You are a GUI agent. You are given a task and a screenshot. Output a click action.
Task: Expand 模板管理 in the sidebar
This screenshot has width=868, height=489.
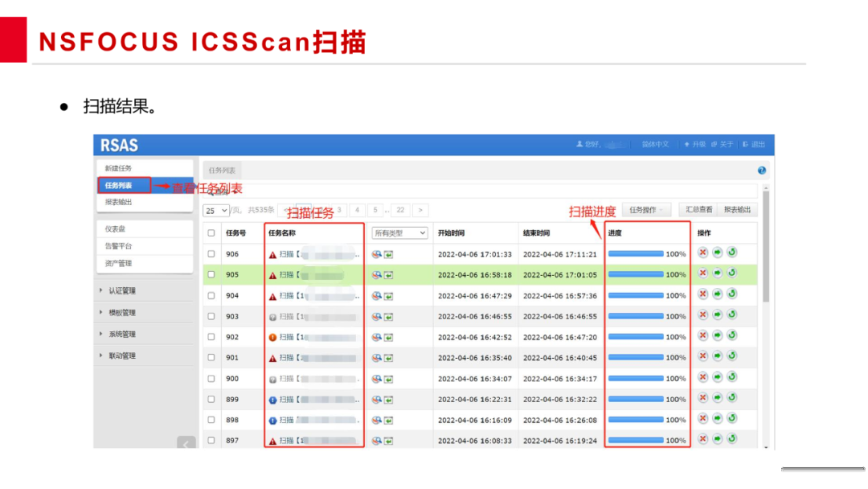[122, 313]
